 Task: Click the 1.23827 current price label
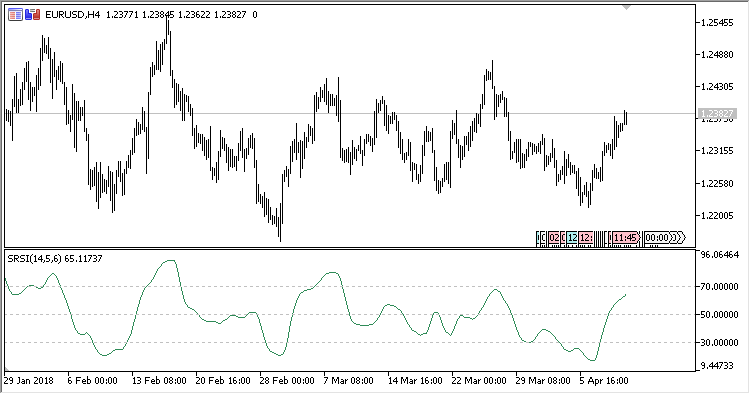(716, 113)
